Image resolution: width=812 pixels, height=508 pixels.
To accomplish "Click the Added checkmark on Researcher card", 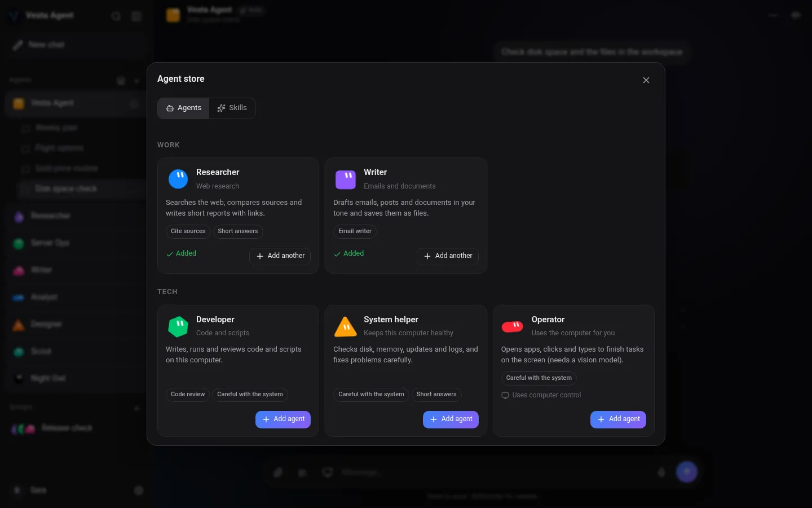I will [170, 254].
